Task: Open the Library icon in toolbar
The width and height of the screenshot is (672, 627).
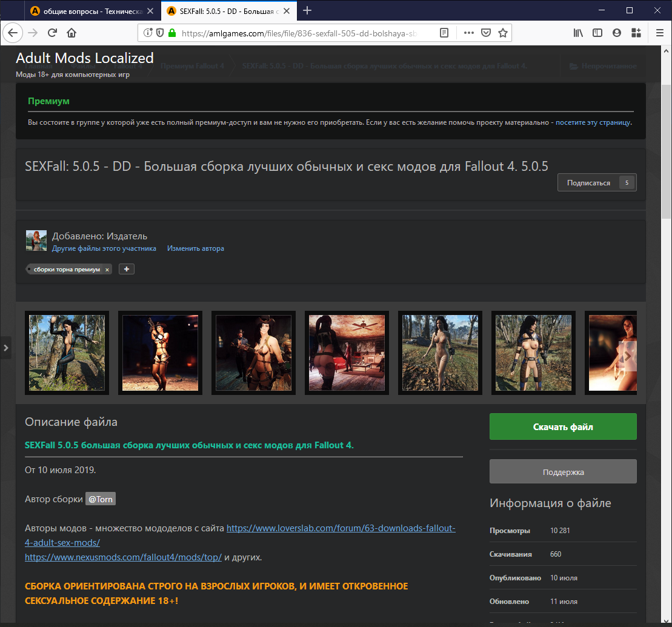Action: click(x=578, y=33)
